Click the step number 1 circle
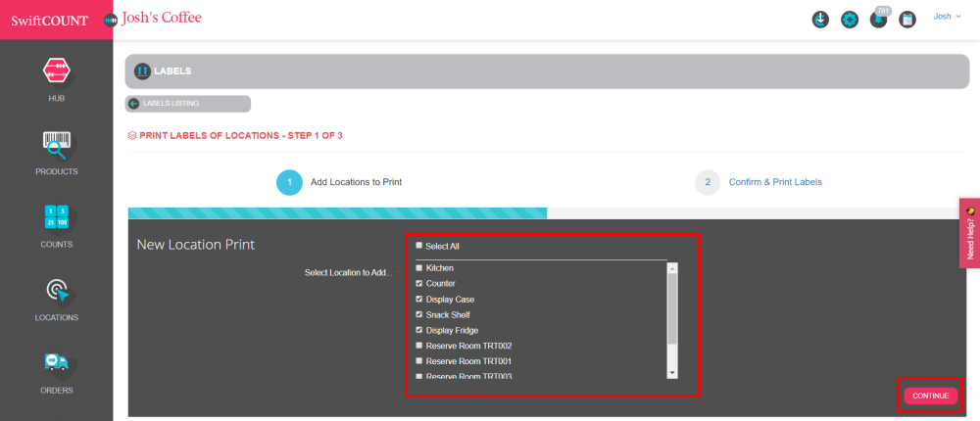This screenshot has height=421, width=980. point(289,182)
